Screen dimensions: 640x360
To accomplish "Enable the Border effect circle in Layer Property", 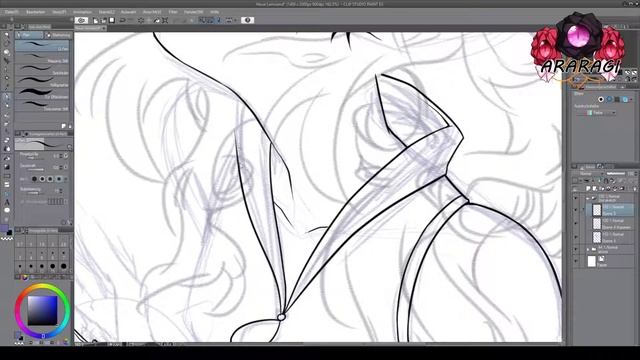I will [x=601, y=99].
